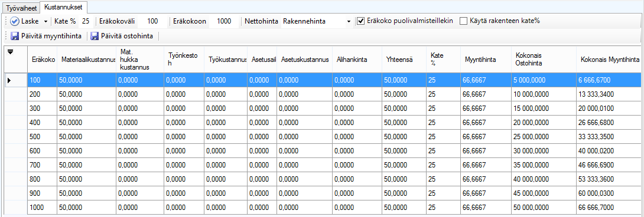The image size is (644, 217).
Task: Click the Eräkoko 700 cell
Action: tap(43, 165)
